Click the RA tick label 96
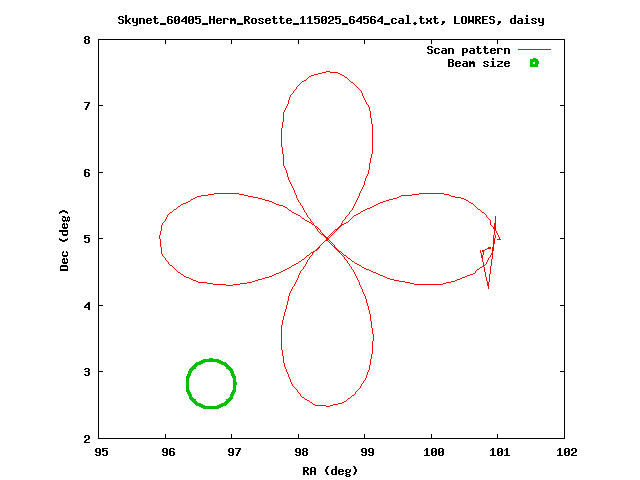Image resolution: width=640 pixels, height=480 pixels. (168, 452)
